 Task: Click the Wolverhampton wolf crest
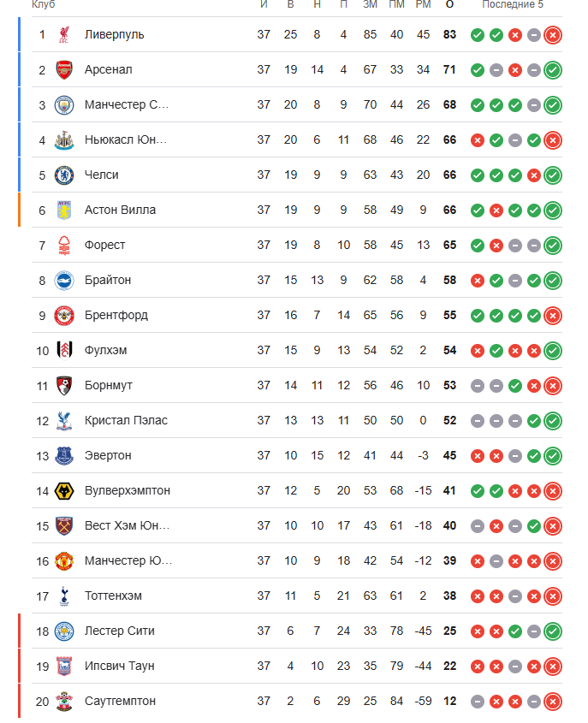pyautogui.click(x=64, y=491)
